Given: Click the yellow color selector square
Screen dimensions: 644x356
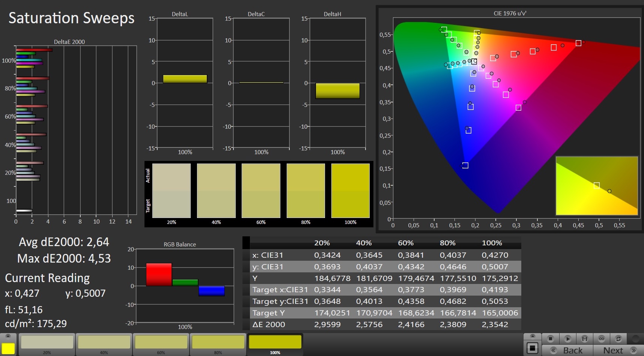Looking at the screenshot, I should (x=8, y=348).
